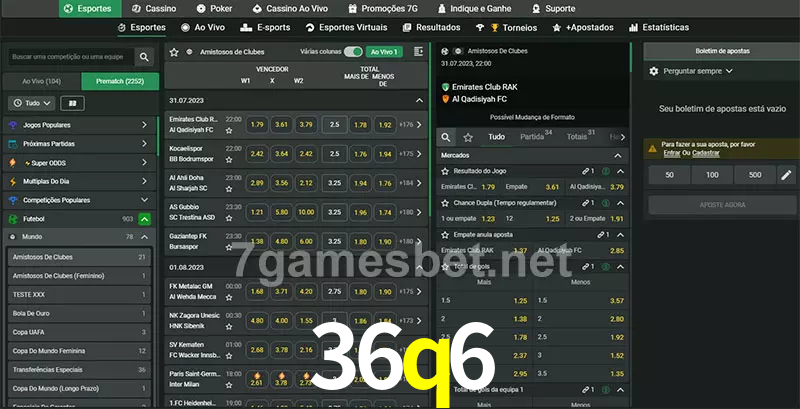This screenshot has height=409, width=800.
Task: Open the Boletim de apostas header
Action: pos(721,52)
